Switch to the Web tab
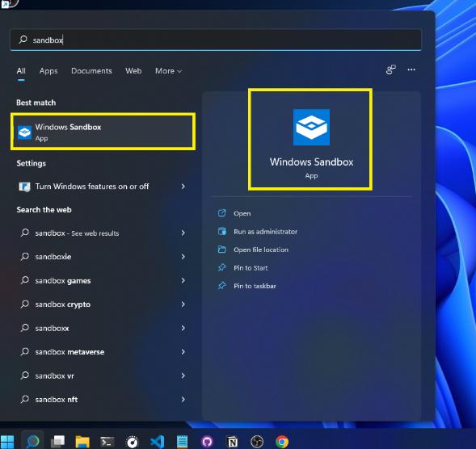 click(133, 71)
